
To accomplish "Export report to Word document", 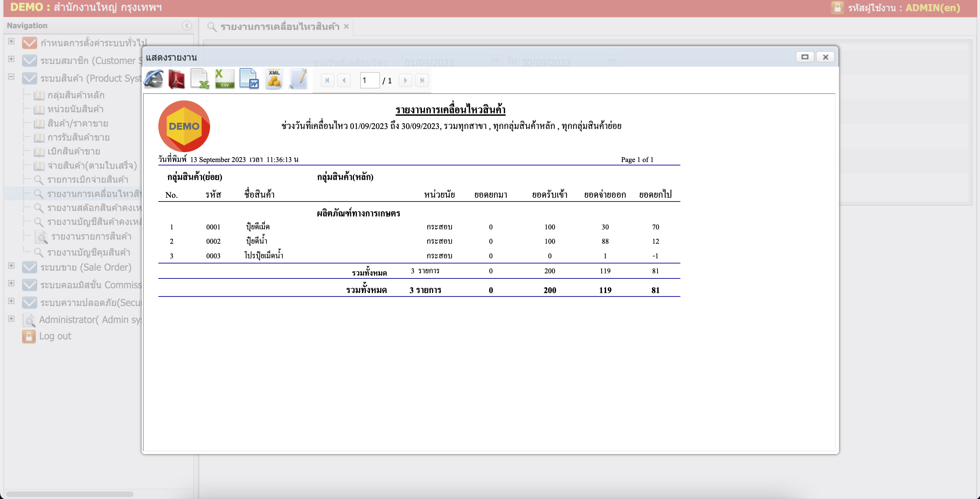I will (249, 80).
